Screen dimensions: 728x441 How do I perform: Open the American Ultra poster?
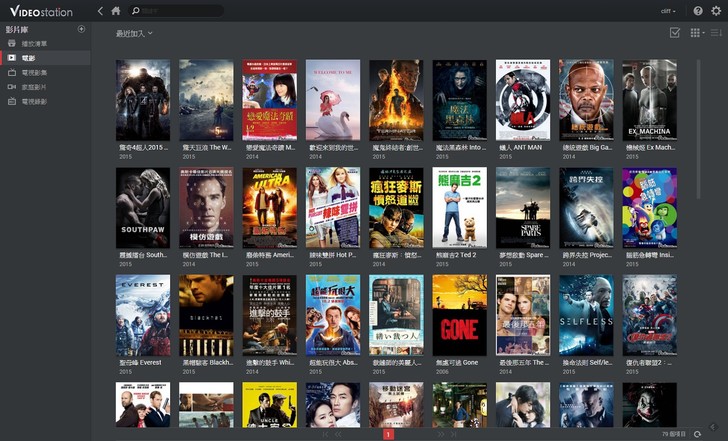pyautogui.click(x=270, y=208)
